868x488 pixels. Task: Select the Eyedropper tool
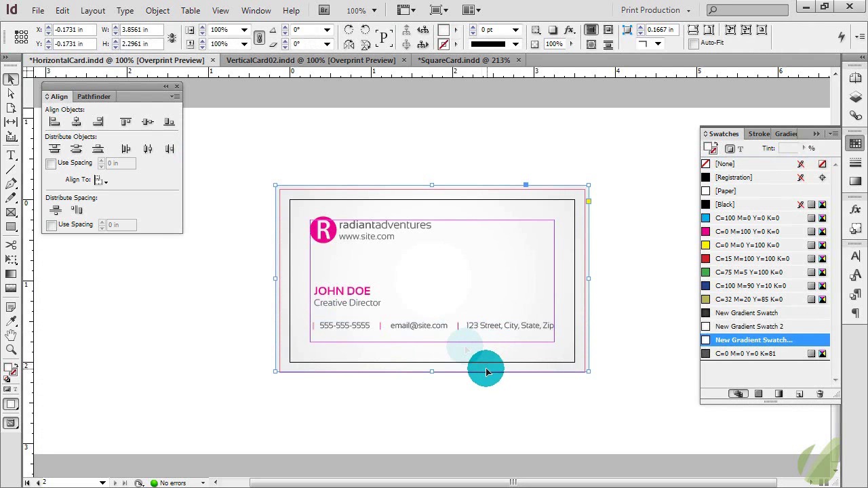(11, 321)
